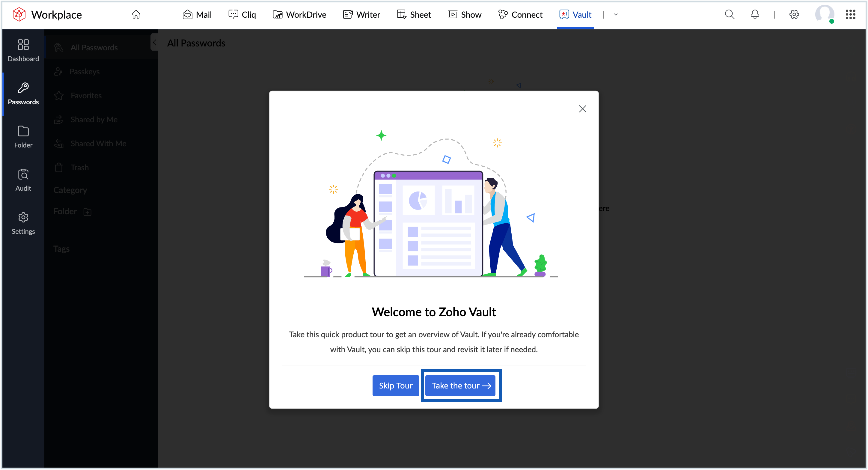Switch to the Vault tab

pos(575,14)
